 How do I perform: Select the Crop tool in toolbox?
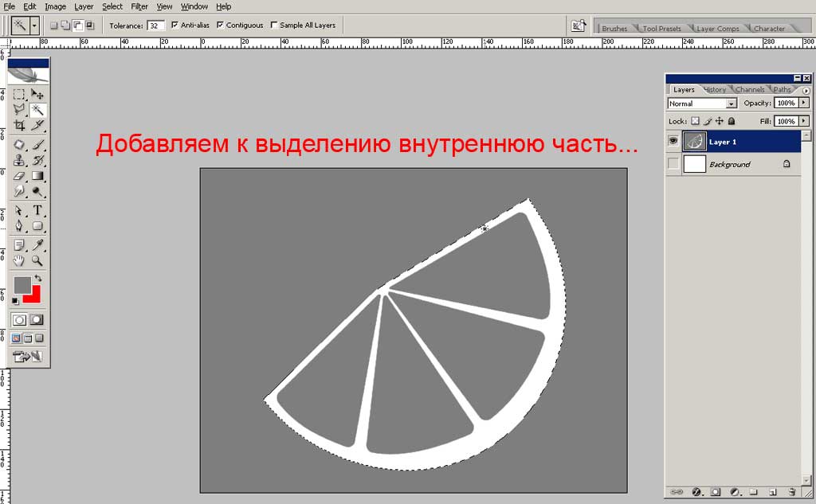point(19,126)
